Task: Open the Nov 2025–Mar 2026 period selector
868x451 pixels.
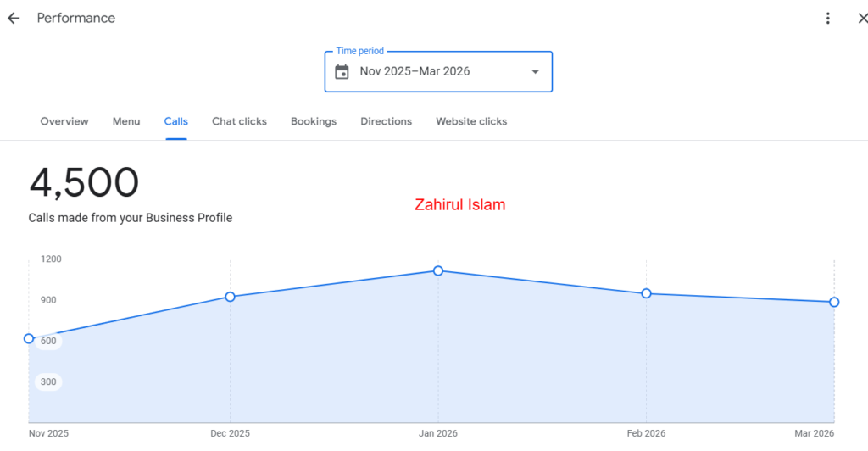Action: pyautogui.click(x=415, y=71)
